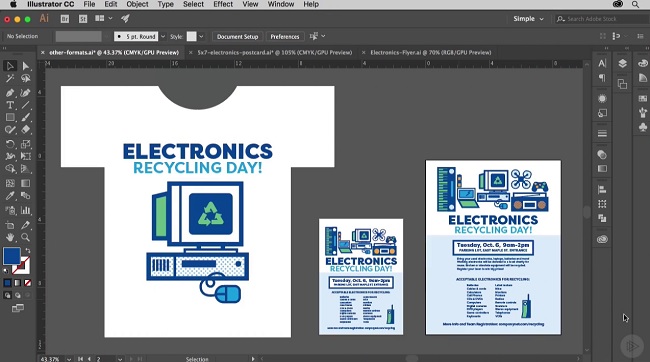Select the Eyedropper tool
Screen dimensions: 650x362
(10, 196)
